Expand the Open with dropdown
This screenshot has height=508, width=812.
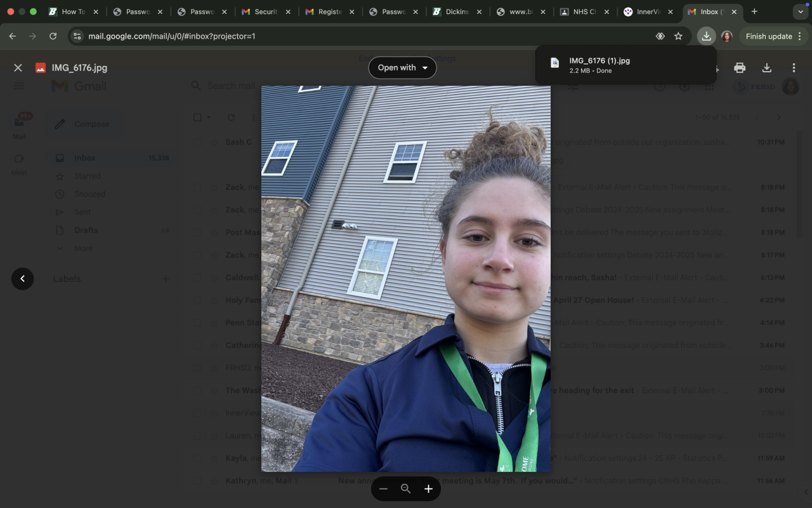(402, 68)
